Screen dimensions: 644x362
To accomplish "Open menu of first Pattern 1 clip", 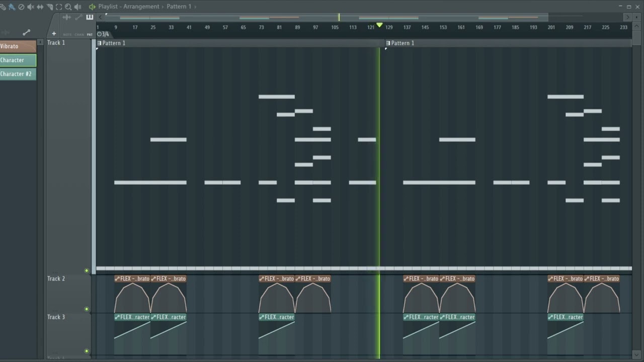I will pos(99,43).
